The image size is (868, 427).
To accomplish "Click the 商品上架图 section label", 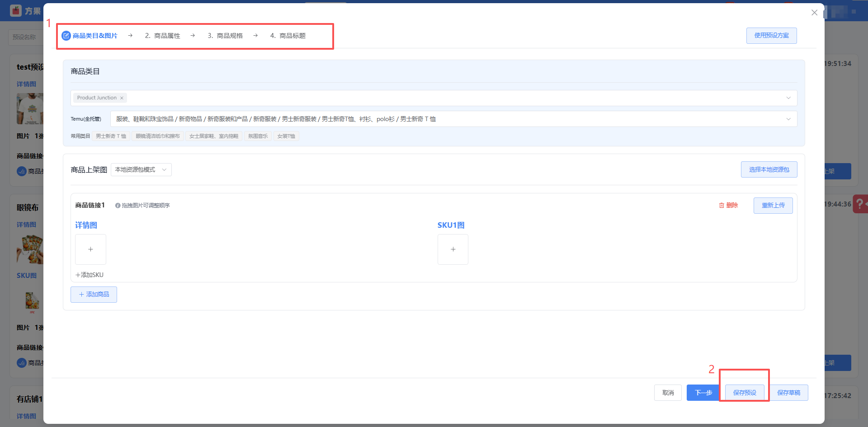I will pyautogui.click(x=89, y=170).
